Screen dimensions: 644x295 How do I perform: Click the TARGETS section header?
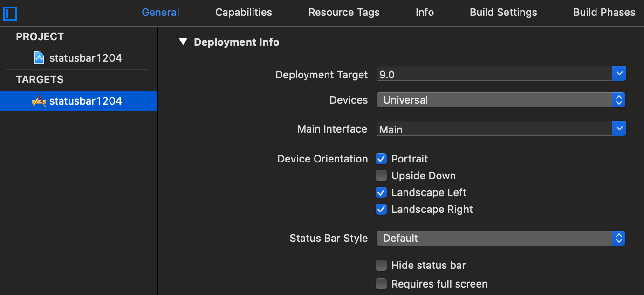pos(40,79)
